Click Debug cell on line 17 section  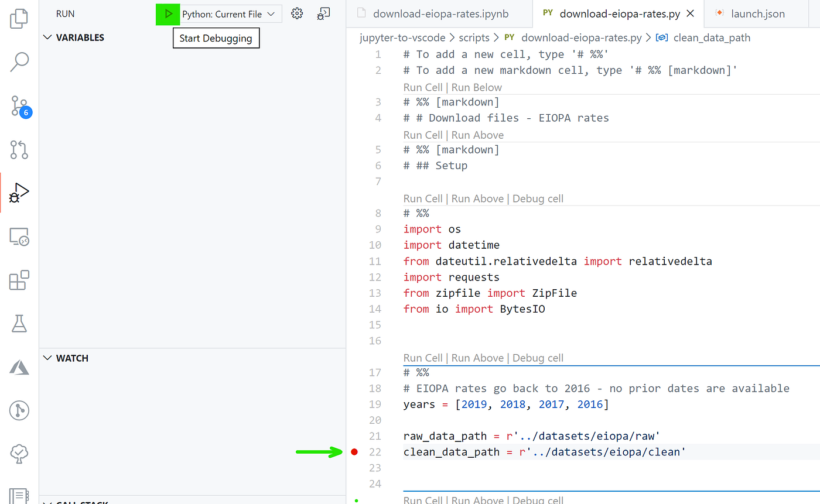[x=537, y=358]
